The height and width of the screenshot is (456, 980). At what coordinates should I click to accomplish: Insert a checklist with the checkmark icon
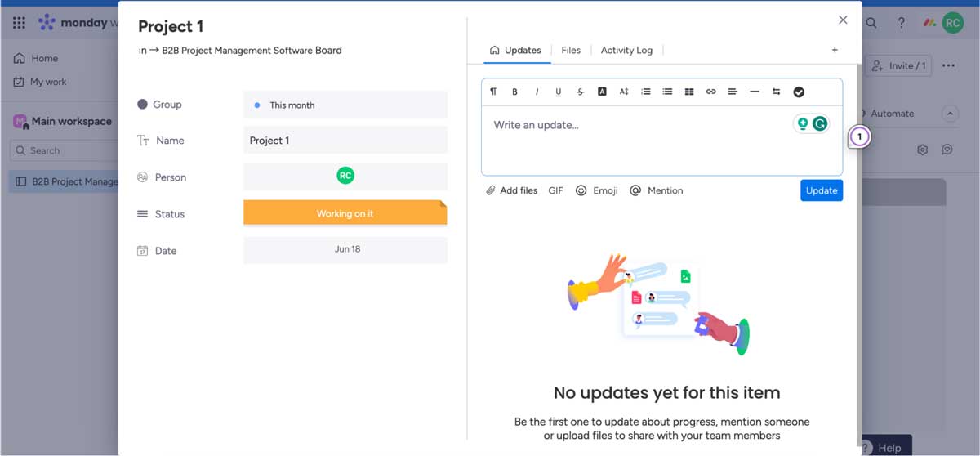pyautogui.click(x=799, y=92)
